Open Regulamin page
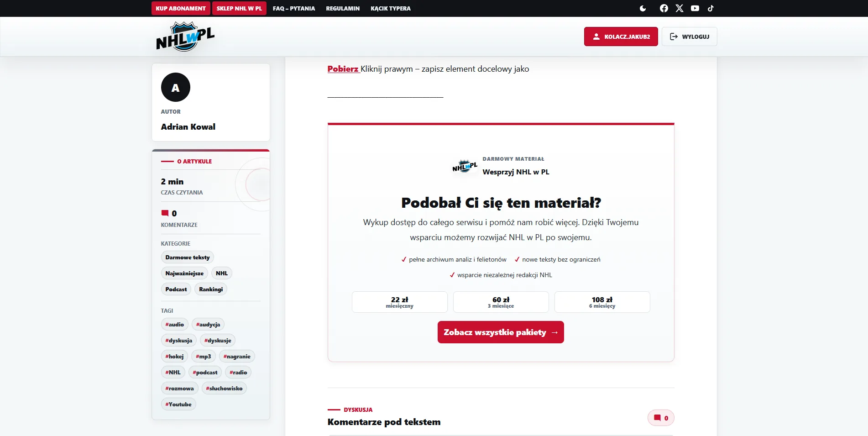Image resolution: width=868 pixels, height=436 pixels. (343, 8)
